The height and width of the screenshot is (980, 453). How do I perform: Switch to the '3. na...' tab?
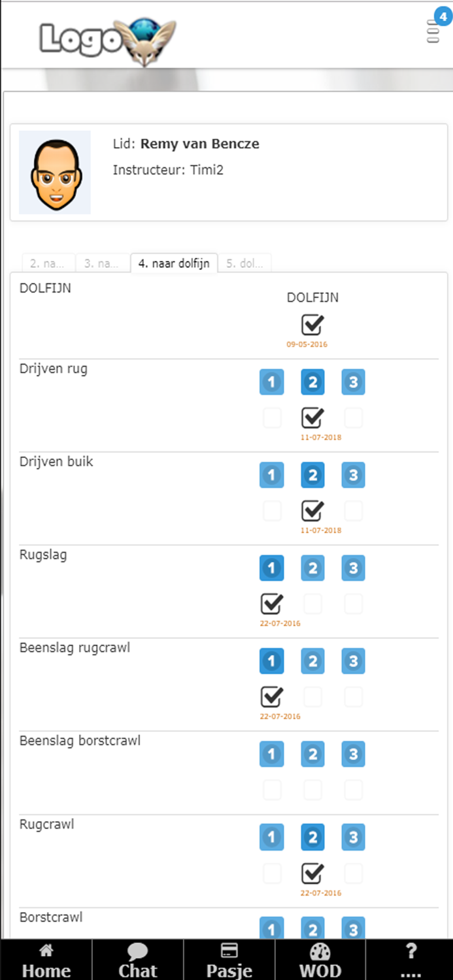(103, 263)
